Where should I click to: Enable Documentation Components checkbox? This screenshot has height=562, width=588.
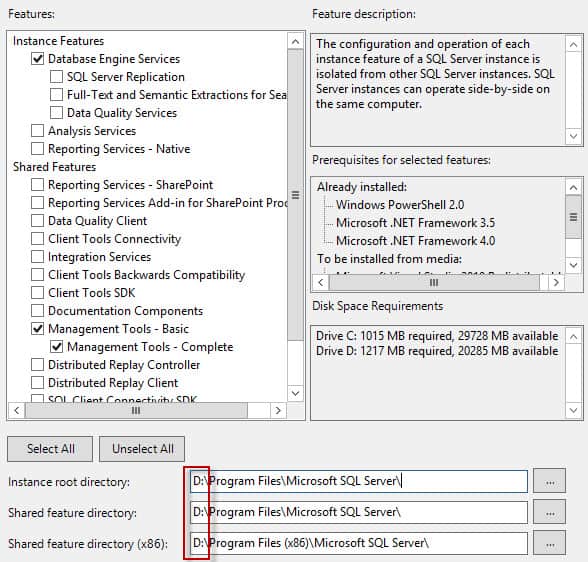pos(38,311)
